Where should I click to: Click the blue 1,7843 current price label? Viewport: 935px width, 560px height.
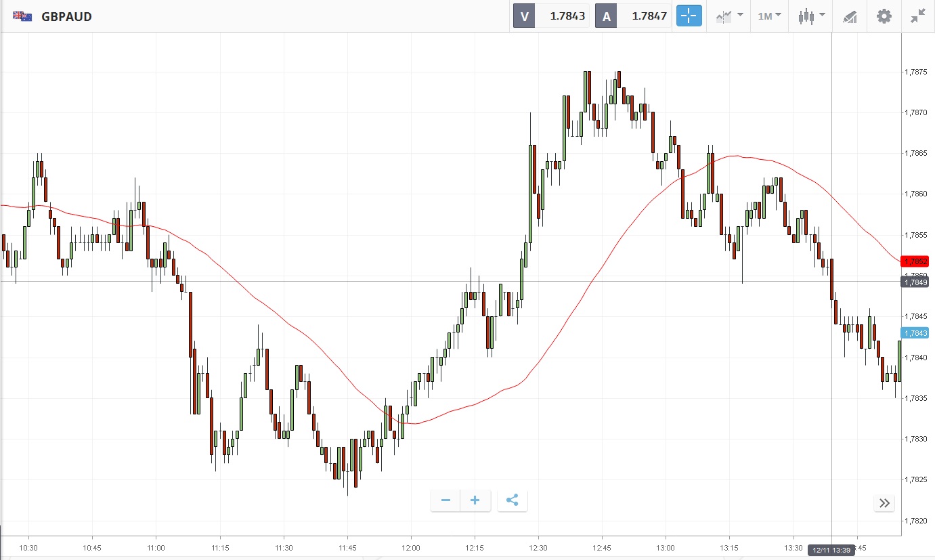[x=914, y=332]
